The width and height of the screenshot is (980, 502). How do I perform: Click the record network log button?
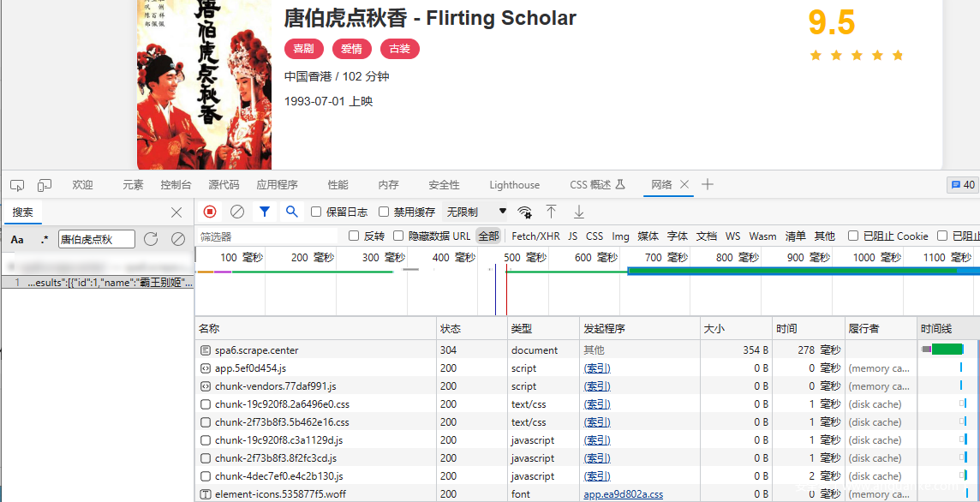click(210, 212)
